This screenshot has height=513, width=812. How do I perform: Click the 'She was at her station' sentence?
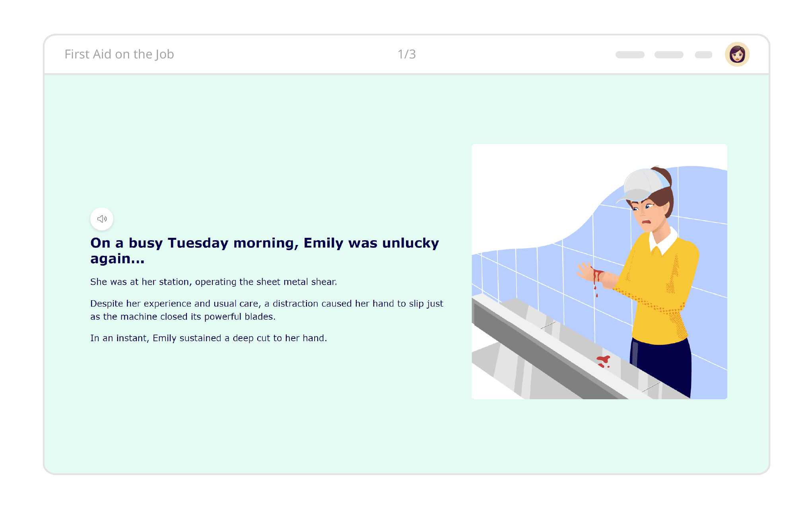point(213,282)
